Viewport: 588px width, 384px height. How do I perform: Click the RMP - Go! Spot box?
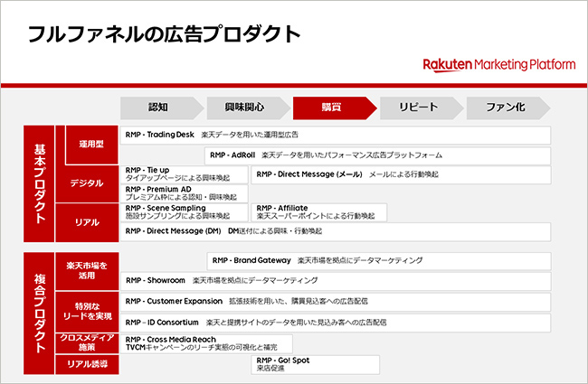click(x=315, y=364)
